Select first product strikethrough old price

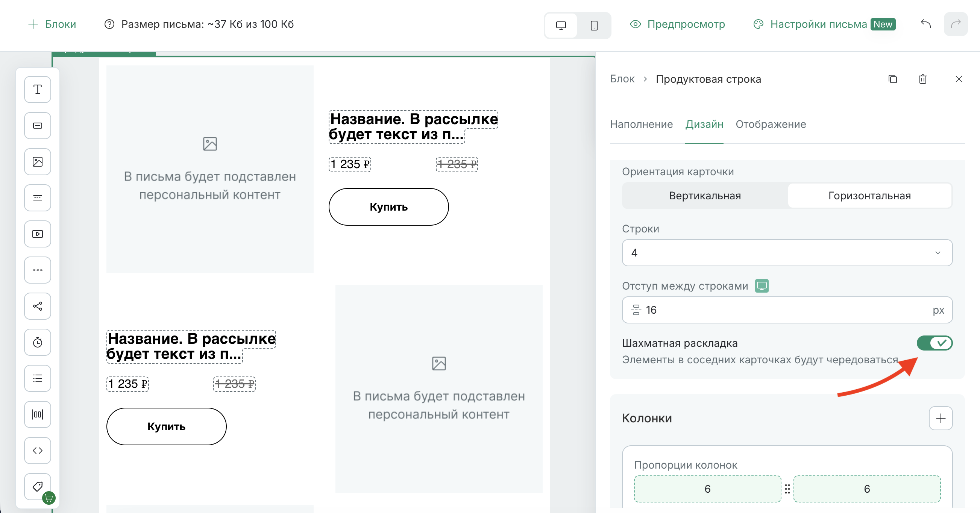[457, 164]
